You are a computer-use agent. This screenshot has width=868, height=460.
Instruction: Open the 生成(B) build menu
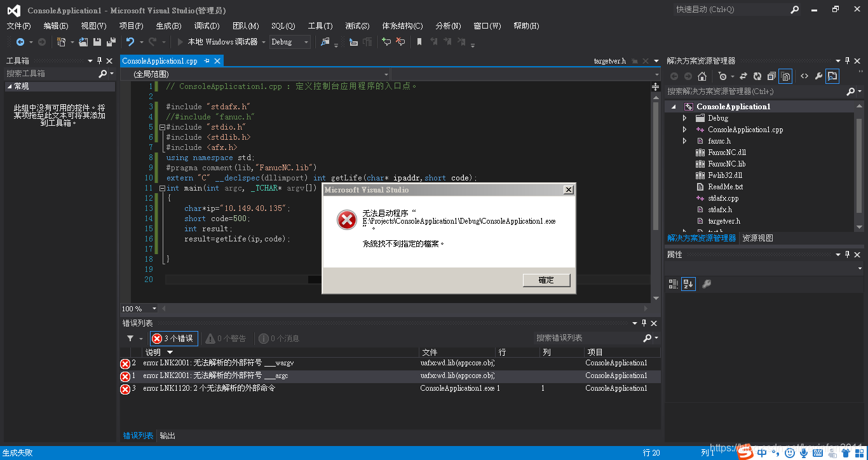(x=168, y=26)
